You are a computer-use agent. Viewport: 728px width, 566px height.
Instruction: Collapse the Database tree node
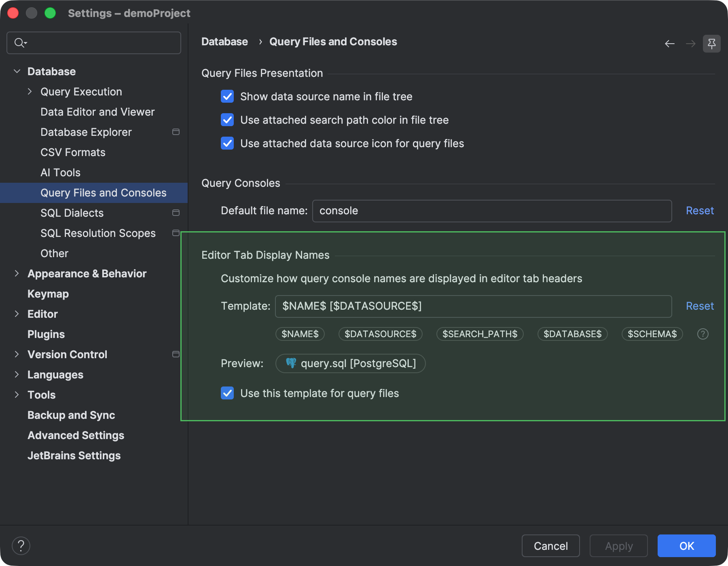point(17,71)
